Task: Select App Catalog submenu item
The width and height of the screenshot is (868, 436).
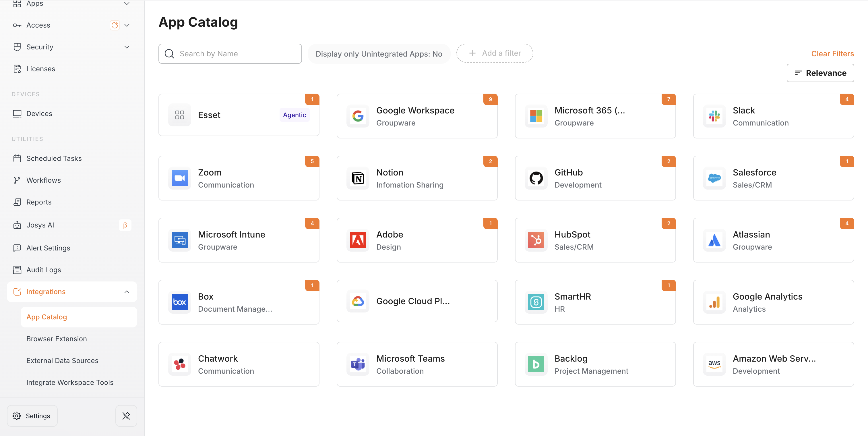Action: tap(79, 317)
